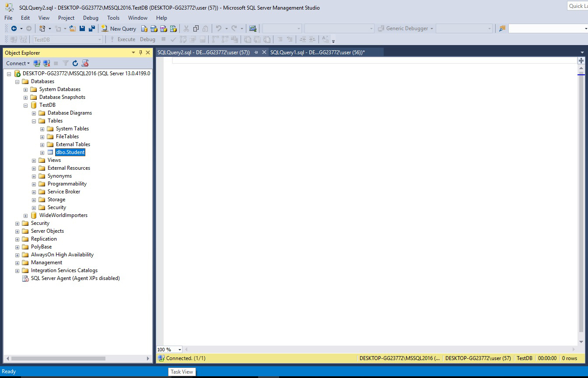Click the Open File folder icon

(73, 28)
